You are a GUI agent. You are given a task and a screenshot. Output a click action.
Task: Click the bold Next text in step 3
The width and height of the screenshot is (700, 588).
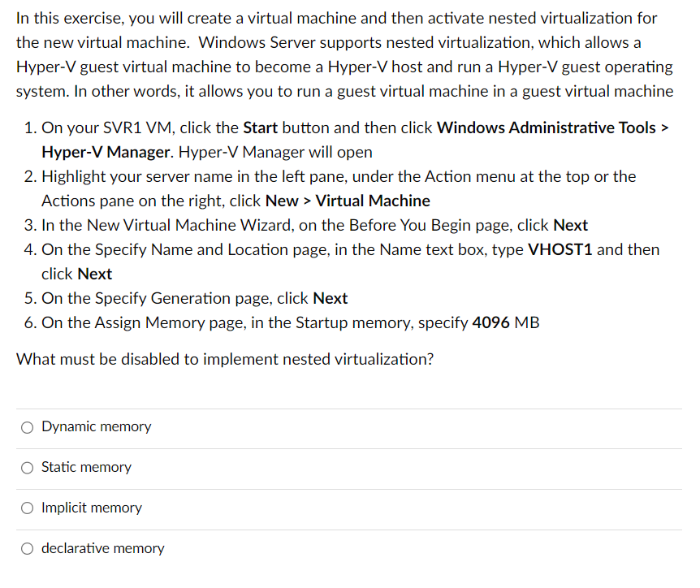tap(570, 225)
